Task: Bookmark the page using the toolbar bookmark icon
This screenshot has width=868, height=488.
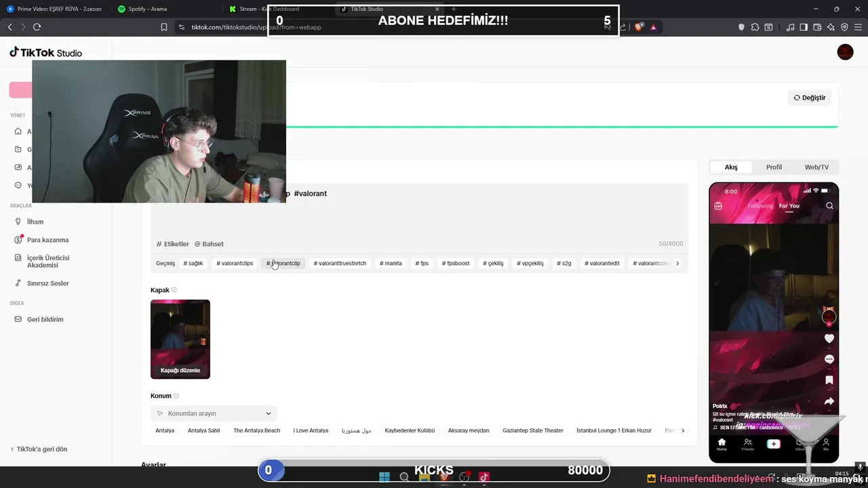Action: (x=164, y=27)
